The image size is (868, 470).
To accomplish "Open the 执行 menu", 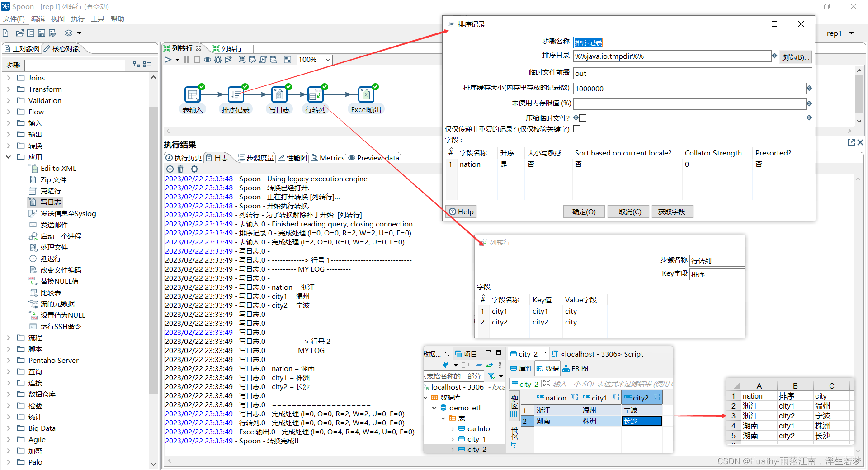I will click(78, 19).
